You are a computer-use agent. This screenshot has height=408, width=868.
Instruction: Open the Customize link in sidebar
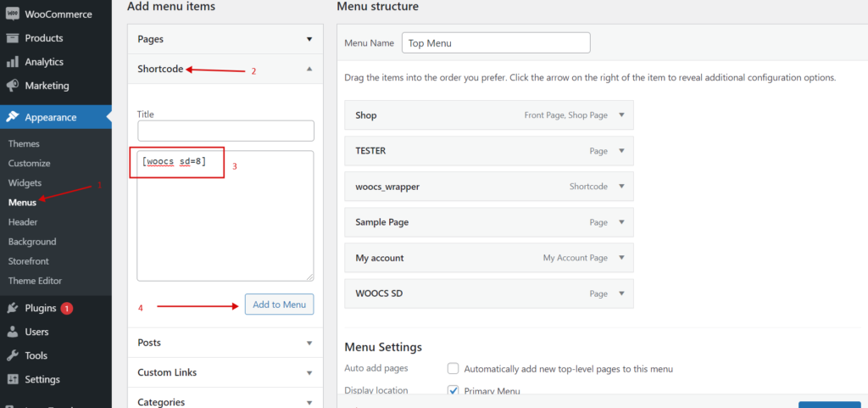pos(29,163)
